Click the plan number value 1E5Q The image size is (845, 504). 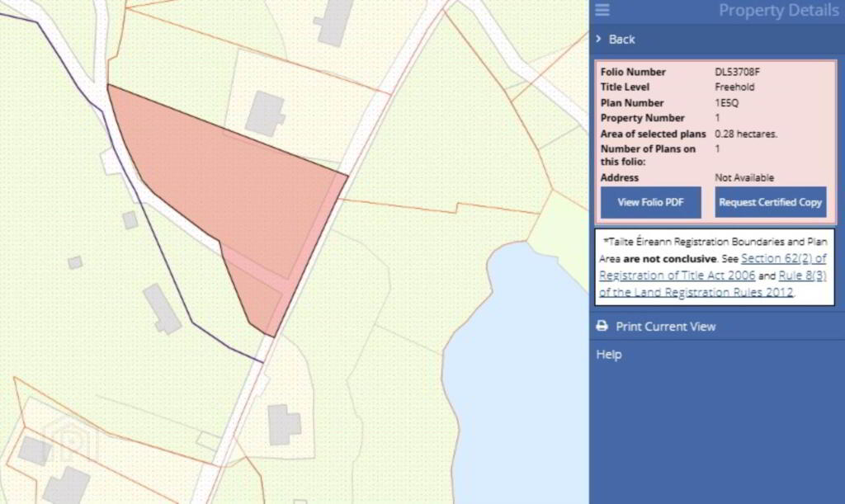pos(727,103)
